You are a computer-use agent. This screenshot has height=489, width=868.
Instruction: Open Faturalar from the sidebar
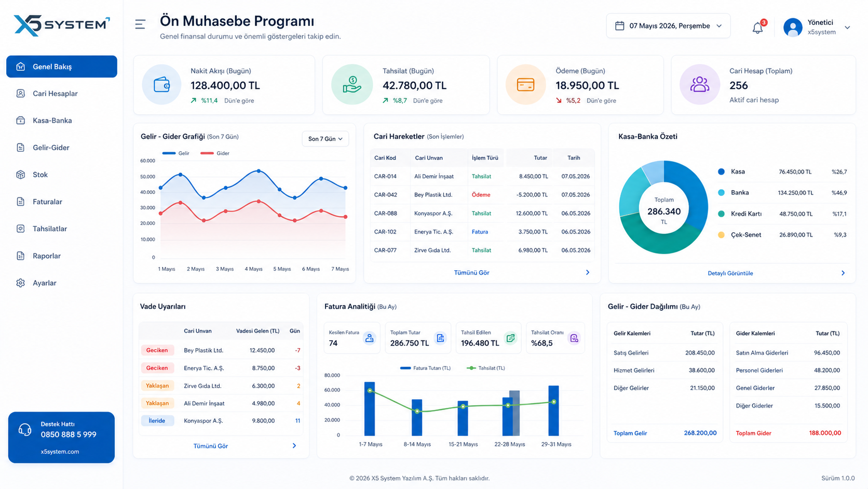(62, 202)
